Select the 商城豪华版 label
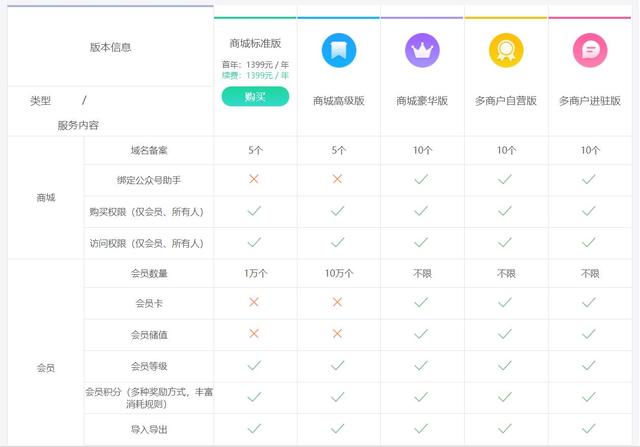640x447 pixels. 422,101
